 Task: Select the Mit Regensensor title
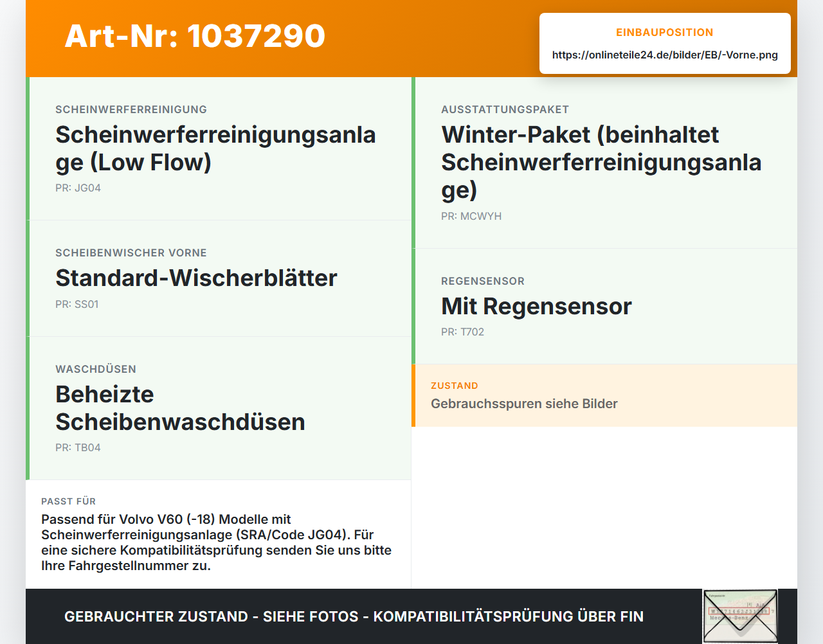[x=536, y=306]
